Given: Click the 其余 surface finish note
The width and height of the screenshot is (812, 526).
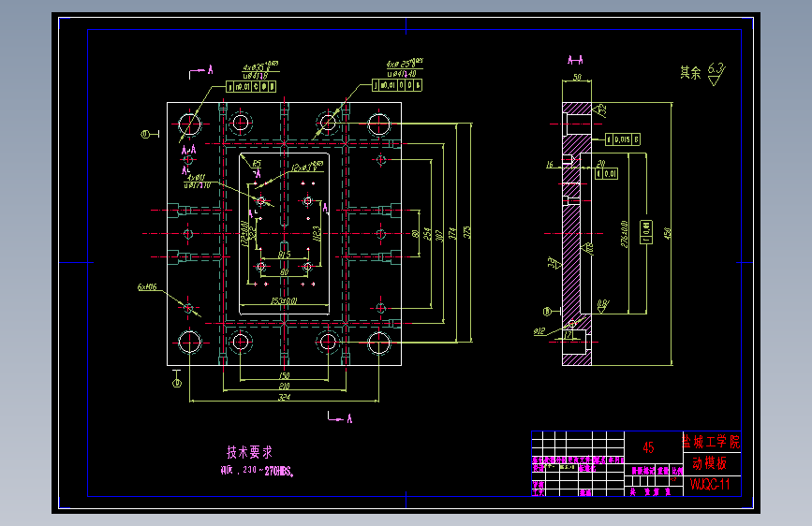Looking at the screenshot, I should (690, 72).
